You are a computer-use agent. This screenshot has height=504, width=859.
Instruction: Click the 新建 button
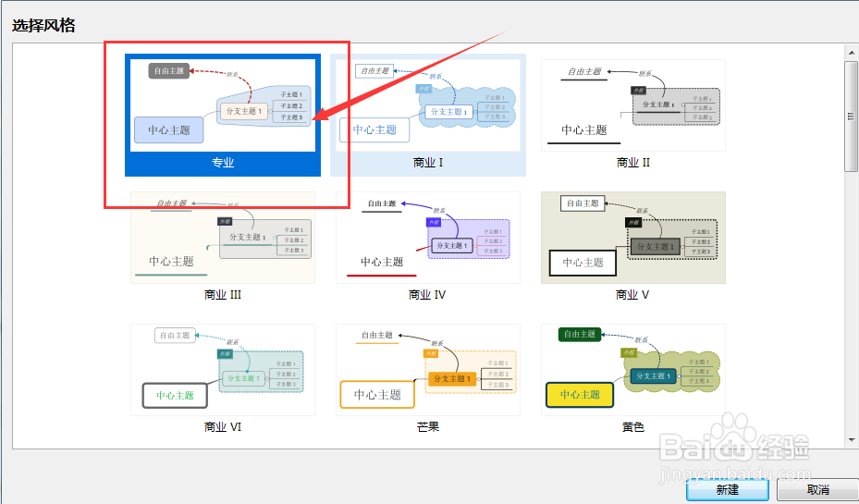pyautogui.click(x=728, y=489)
